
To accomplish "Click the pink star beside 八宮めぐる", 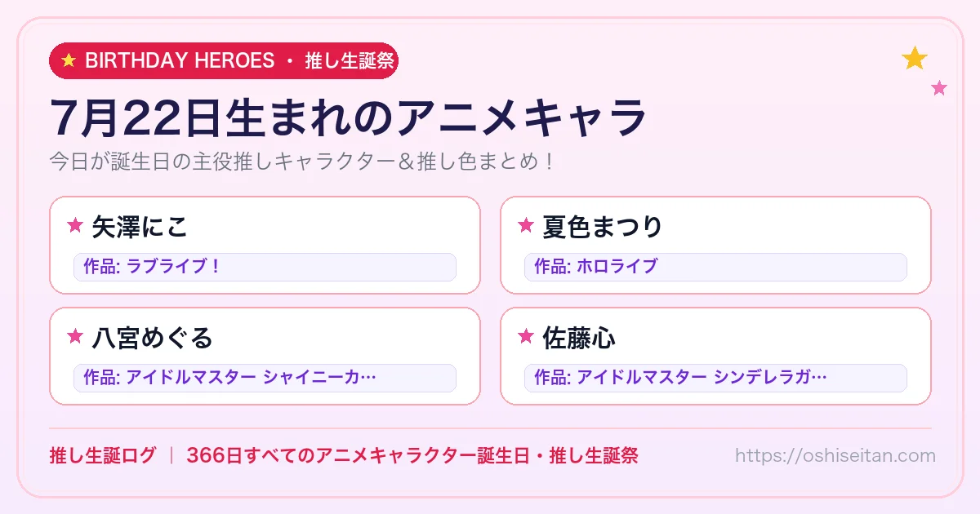I will pos(75,336).
